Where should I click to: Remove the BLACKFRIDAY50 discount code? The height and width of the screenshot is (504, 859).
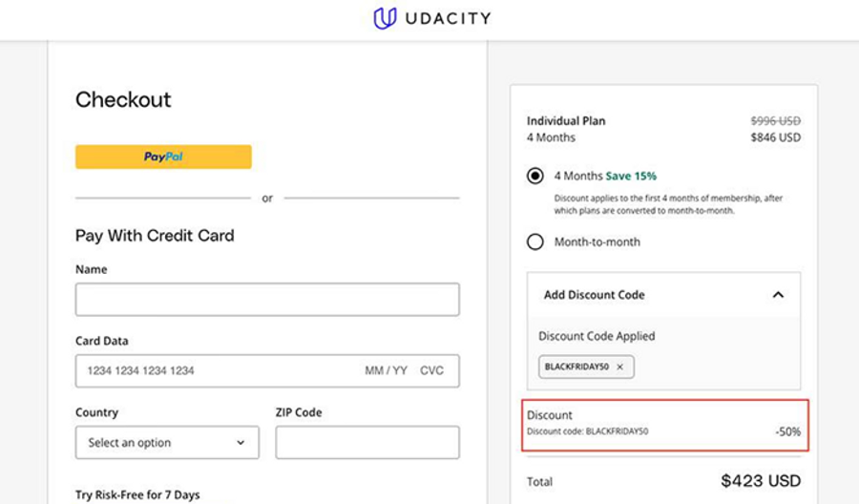point(619,367)
